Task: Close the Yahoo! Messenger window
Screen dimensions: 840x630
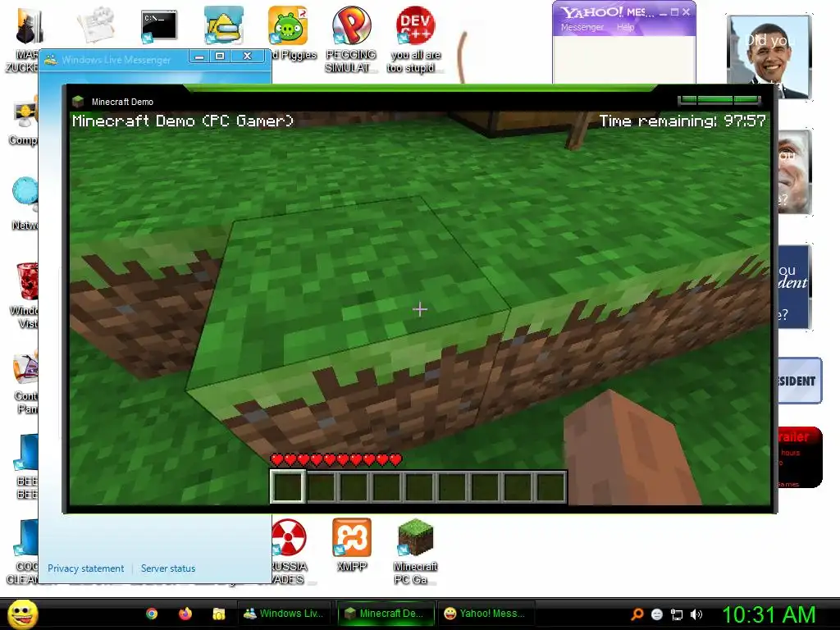Action: click(686, 11)
